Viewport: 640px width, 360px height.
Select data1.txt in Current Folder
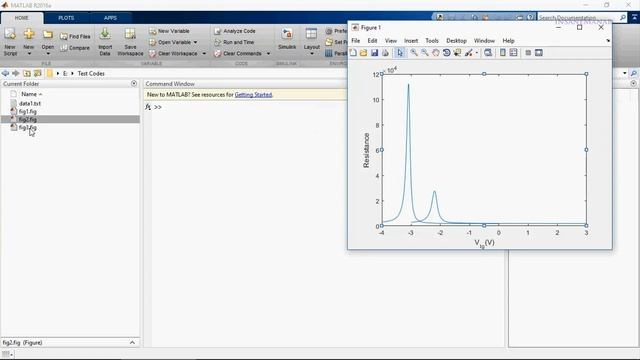click(30, 103)
